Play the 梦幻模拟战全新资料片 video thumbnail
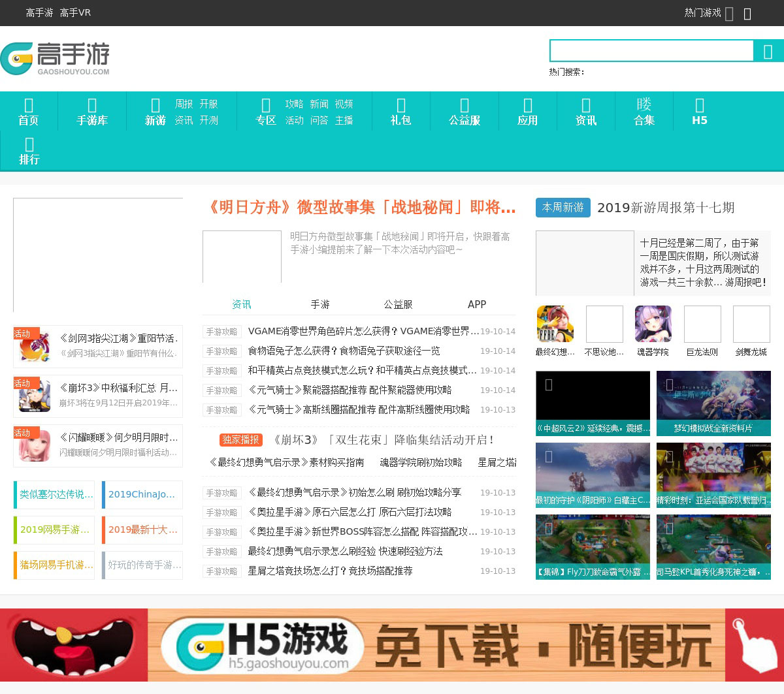The height and width of the screenshot is (694, 784). coord(713,403)
